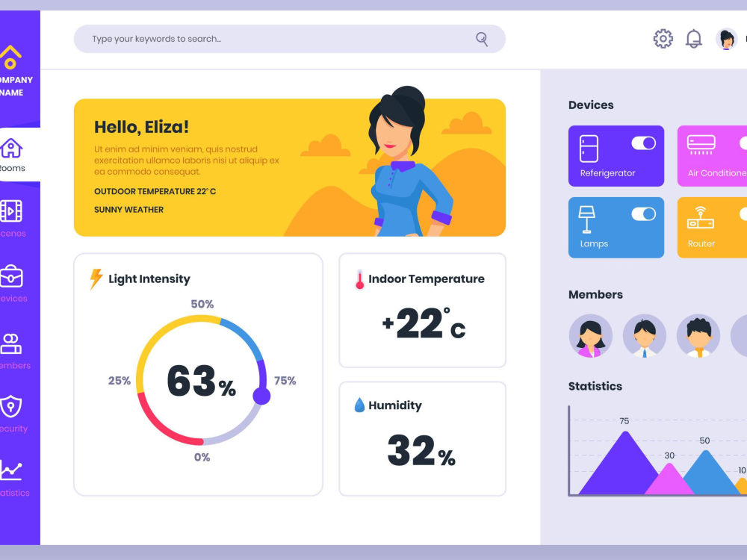Select the member avatar with orange tie
Image resolution: width=747 pixels, height=560 pixels.
coord(698,336)
